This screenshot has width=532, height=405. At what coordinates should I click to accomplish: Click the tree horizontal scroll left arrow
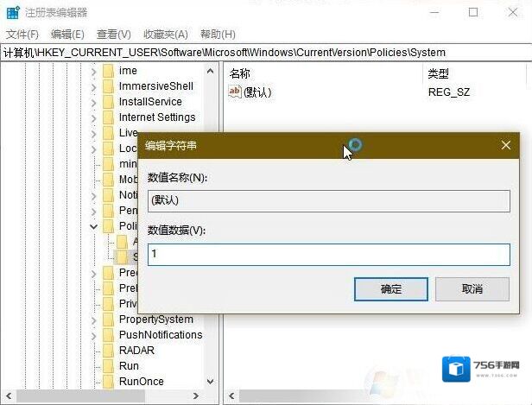click(9, 396)
